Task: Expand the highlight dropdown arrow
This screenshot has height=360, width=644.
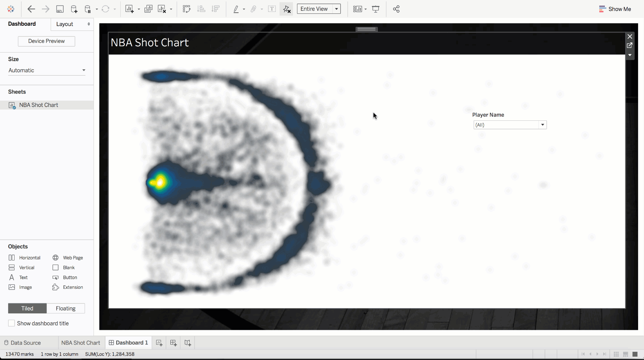Action: tap(244, 9)
